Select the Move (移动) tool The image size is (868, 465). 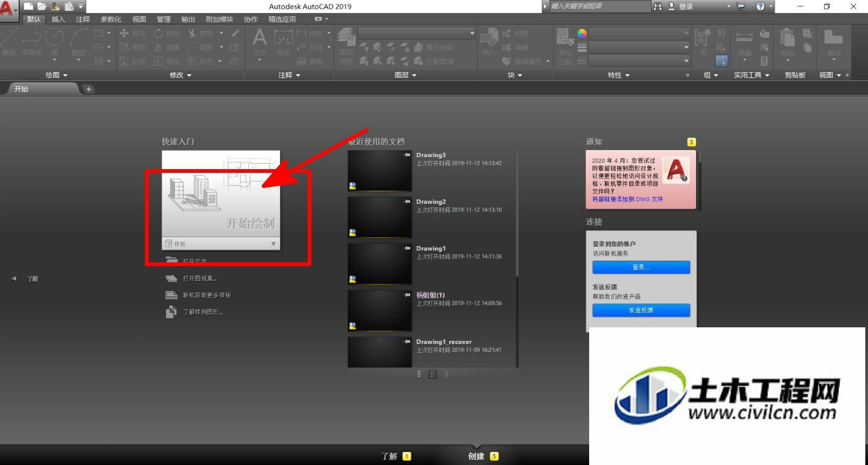(x=132, y=33)
